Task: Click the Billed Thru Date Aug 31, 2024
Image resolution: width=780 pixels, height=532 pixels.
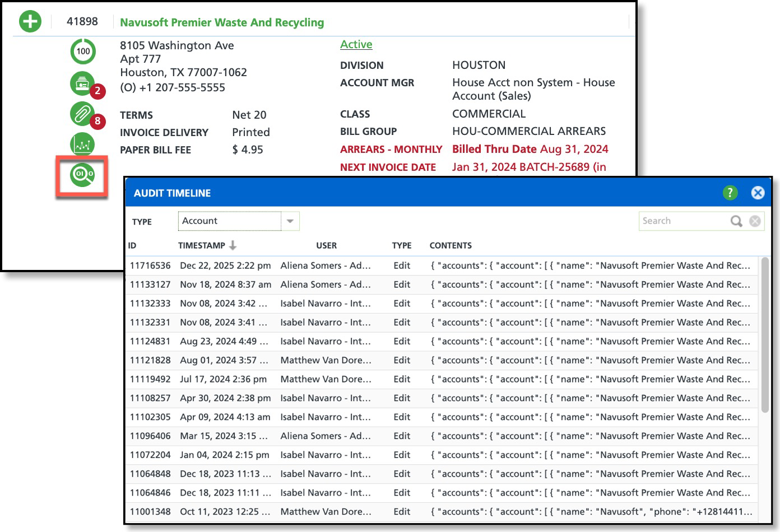Action: [x=530, y=149]
